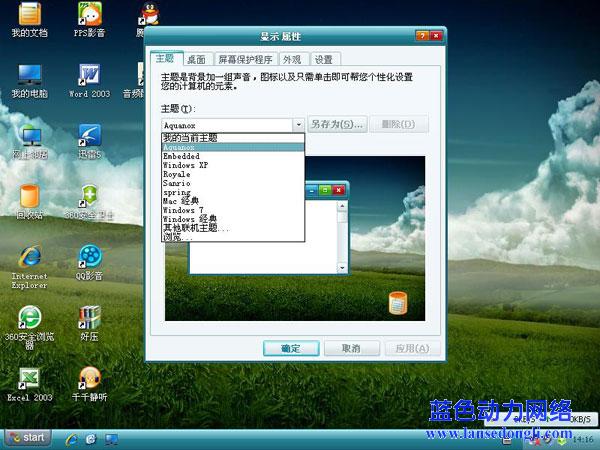Open 360 browser quick launch icon
The width and height of the screenshot is (600, 450).
pos(91,439)
